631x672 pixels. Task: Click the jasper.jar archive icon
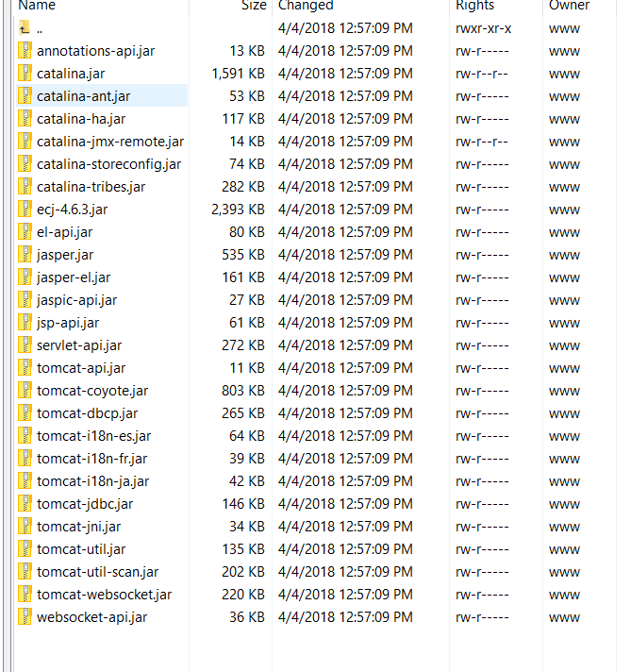25,255
